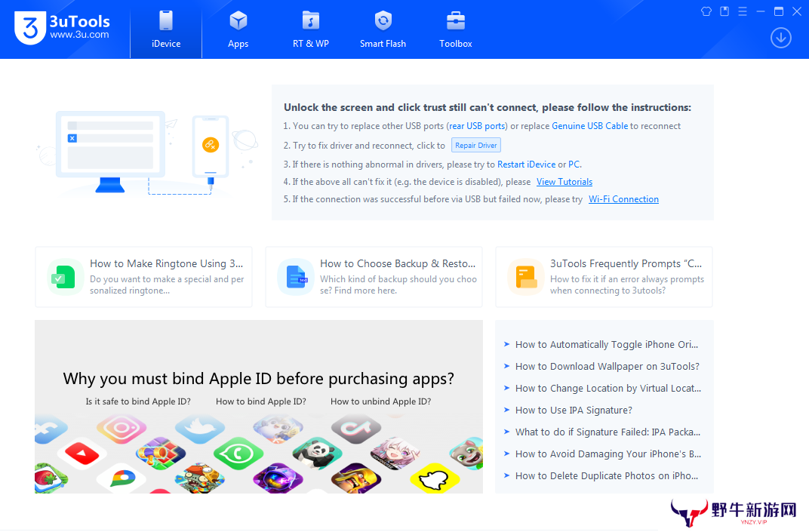The height and width of the screenshot is (532, 809).
Task: Switch to the Apps tab
Action: (x=238, y=29)
